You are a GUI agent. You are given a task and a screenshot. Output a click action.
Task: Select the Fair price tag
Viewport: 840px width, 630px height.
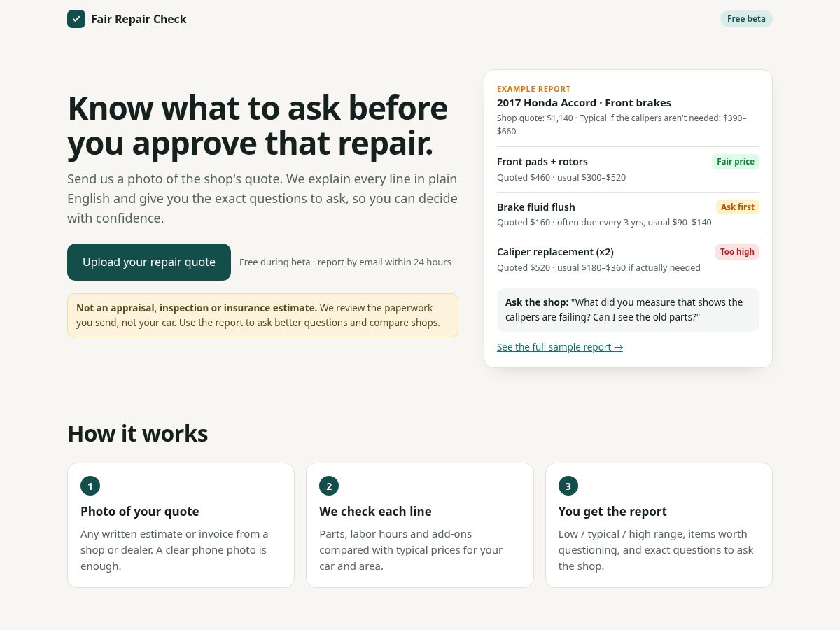736,162
